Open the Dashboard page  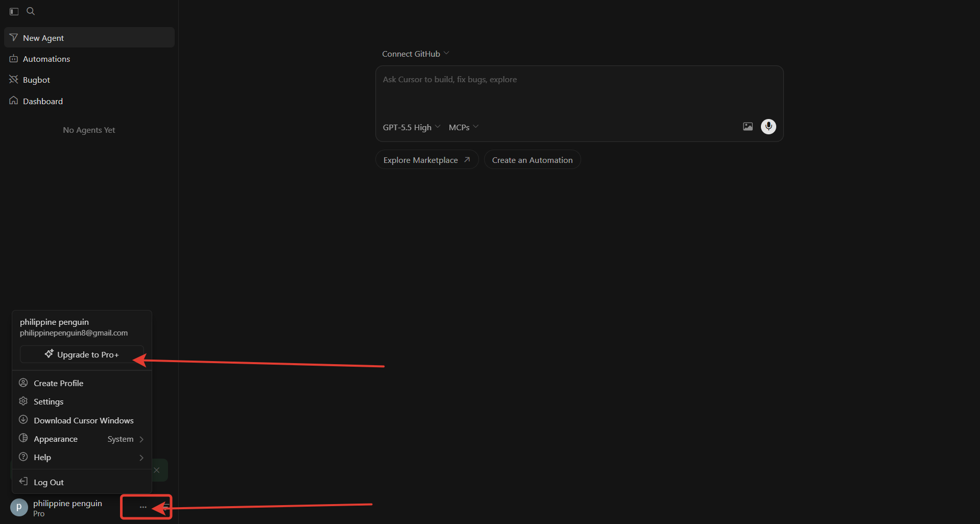tap(89, 101)
